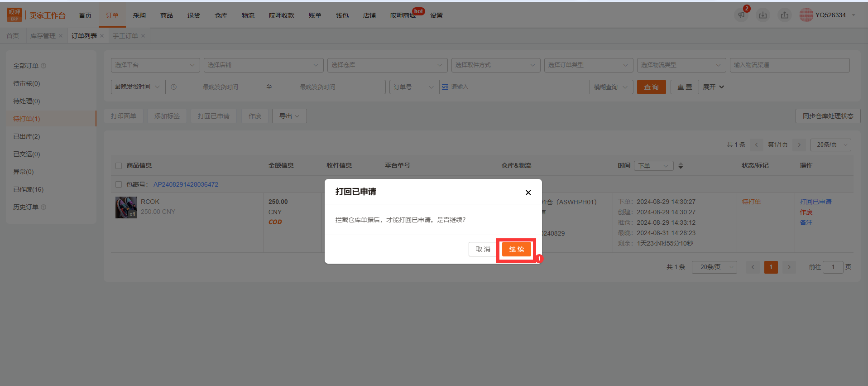Open the 选择平台 dropdown
The width and height of the screenshot is (868, 386).
[x=155, y=65]
